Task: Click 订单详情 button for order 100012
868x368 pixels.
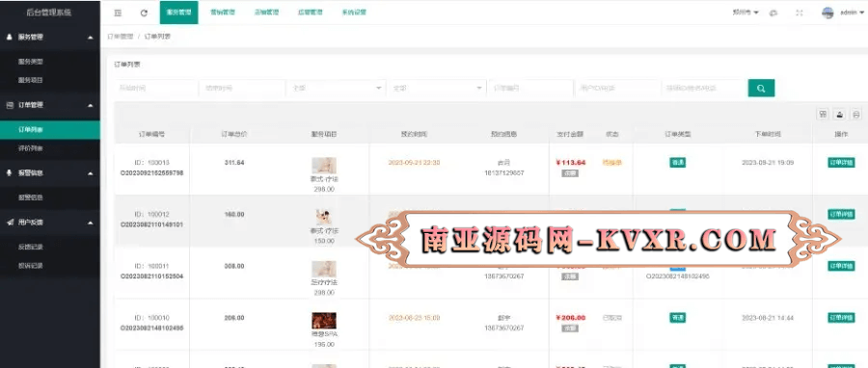Action: click(841, 214)
